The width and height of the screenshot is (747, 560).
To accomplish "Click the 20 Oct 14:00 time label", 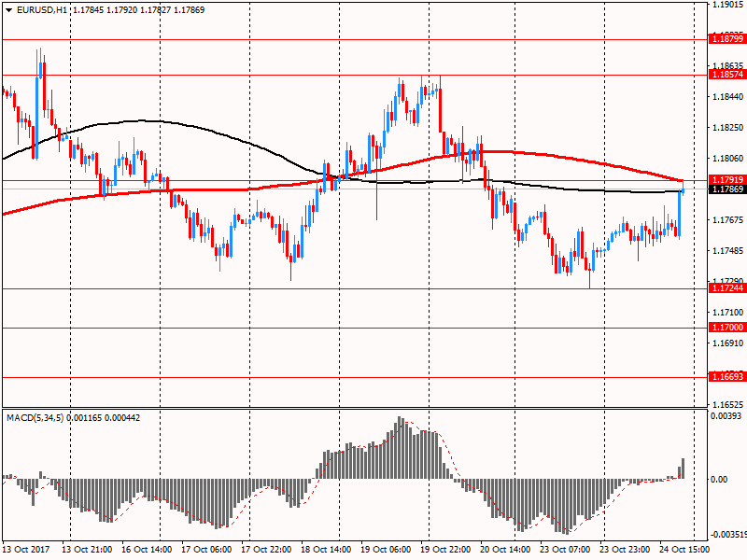I will coord(505,550).
